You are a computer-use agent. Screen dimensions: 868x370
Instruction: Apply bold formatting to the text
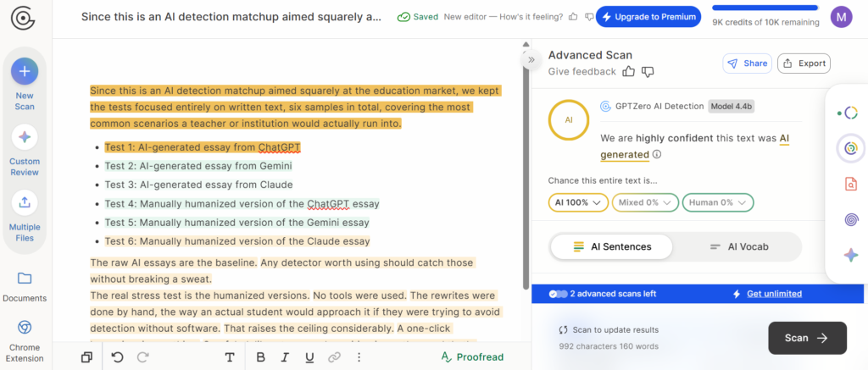tap(261, 357)
